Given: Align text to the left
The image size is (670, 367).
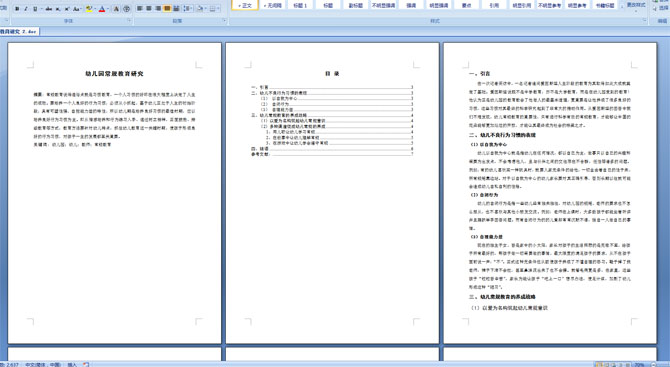Looking at the screenshot, I should coord(139,9).
